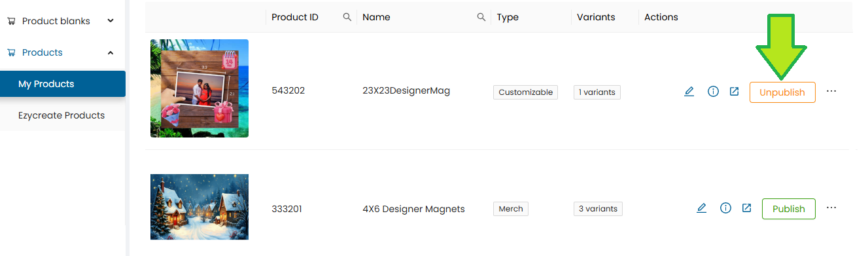Click the 3 variants tag
Image resolution: width=868 pixels, height=256 pixels.
(598, 209)
